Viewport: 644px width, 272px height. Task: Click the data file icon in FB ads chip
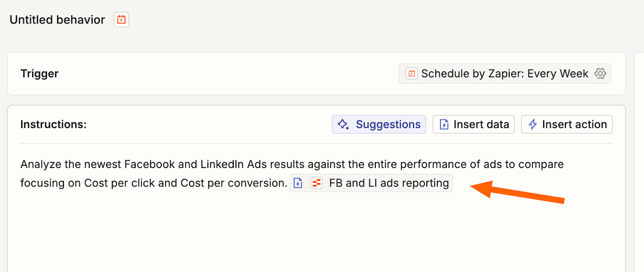point(298,183)
